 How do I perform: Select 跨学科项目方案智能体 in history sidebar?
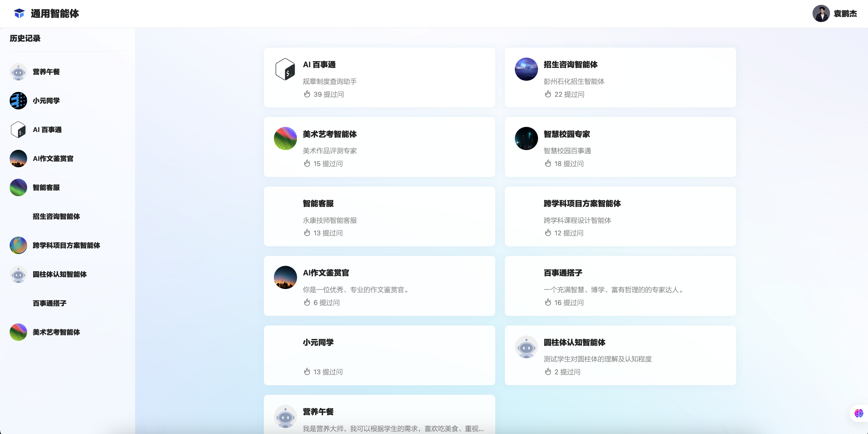click(x=66, y=245)
